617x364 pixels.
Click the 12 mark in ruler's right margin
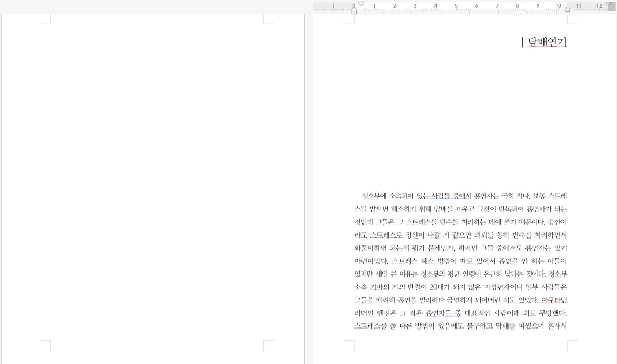click(599, 6)
